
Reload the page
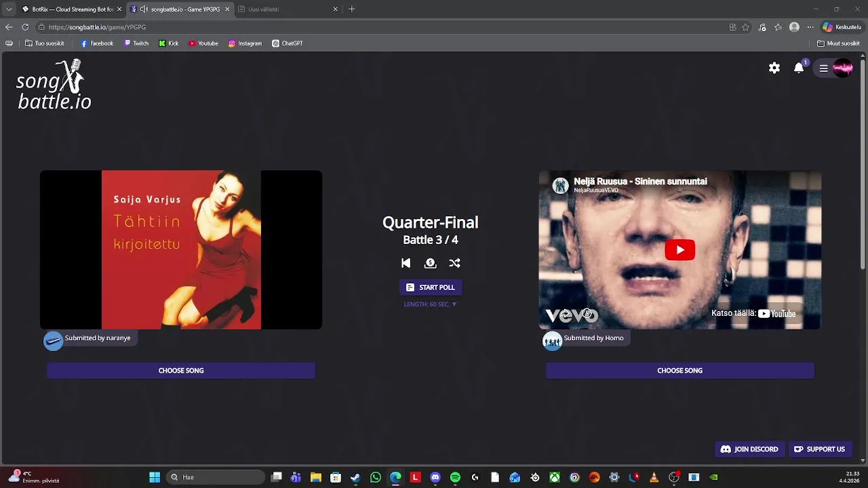(x=25, y=27)
